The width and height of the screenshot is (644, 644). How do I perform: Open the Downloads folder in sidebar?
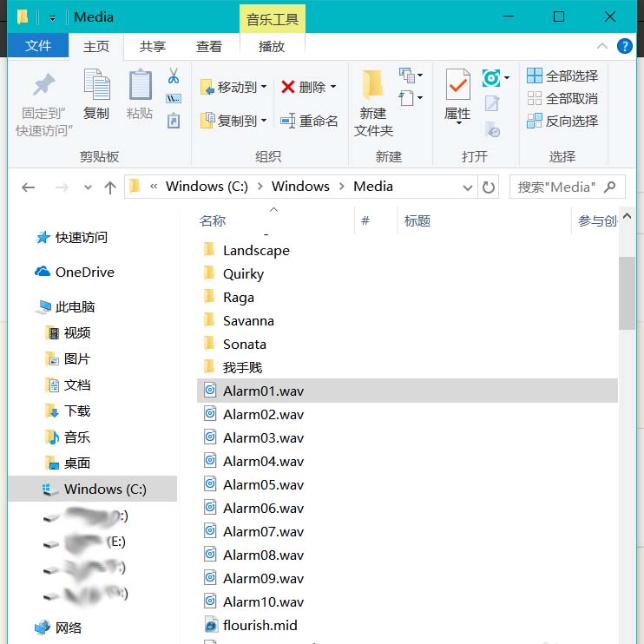tap(68, 411)
